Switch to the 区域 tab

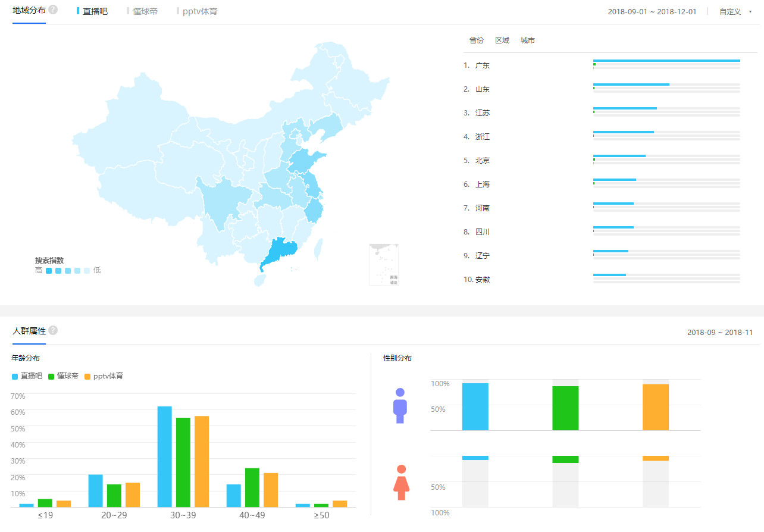pyautogui.click(x=502, y=40)
